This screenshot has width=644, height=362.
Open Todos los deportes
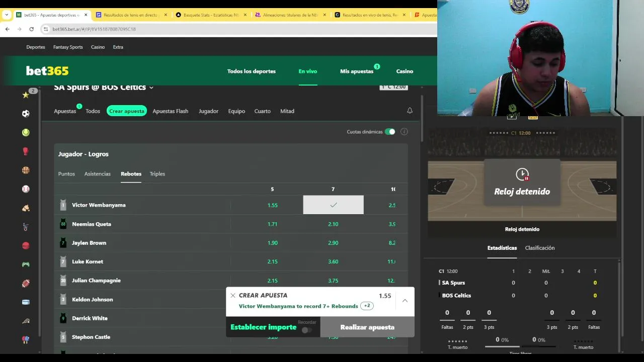pyautogui.click(x=252, y=71)
